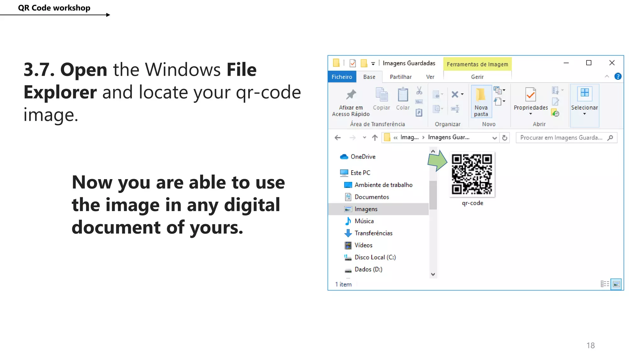The width and height of the screenshot is (644, 362).
Task: Click the Refresh icon by address bar
Action: [x=505, y=138]
